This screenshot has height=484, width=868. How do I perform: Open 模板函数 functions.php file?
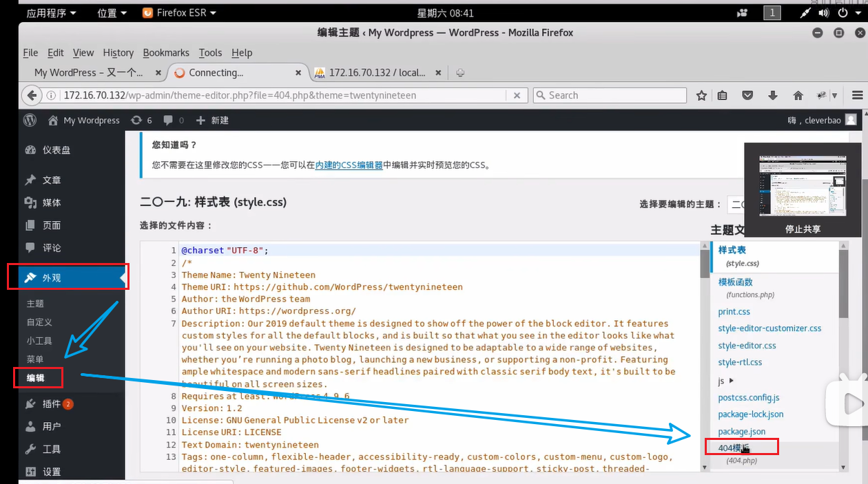click(x=735, y=282)
